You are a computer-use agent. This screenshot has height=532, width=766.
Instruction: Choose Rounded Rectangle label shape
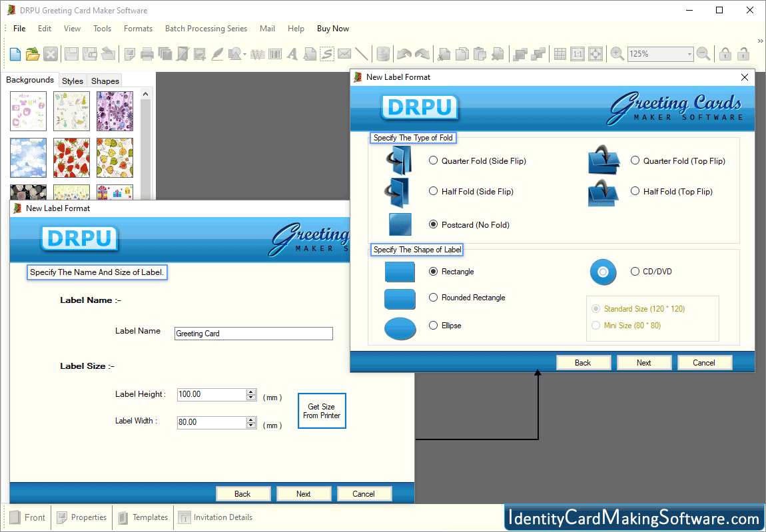click(434, 297)
